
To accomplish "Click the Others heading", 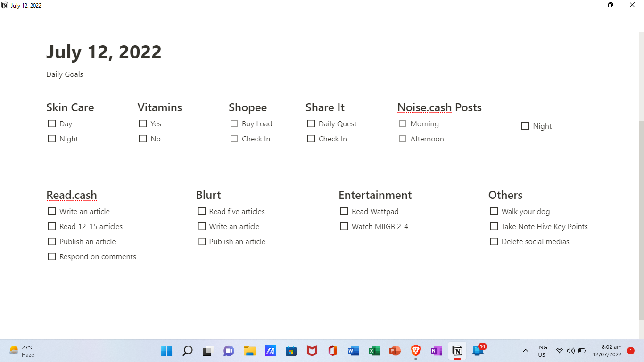I will 505,195.
